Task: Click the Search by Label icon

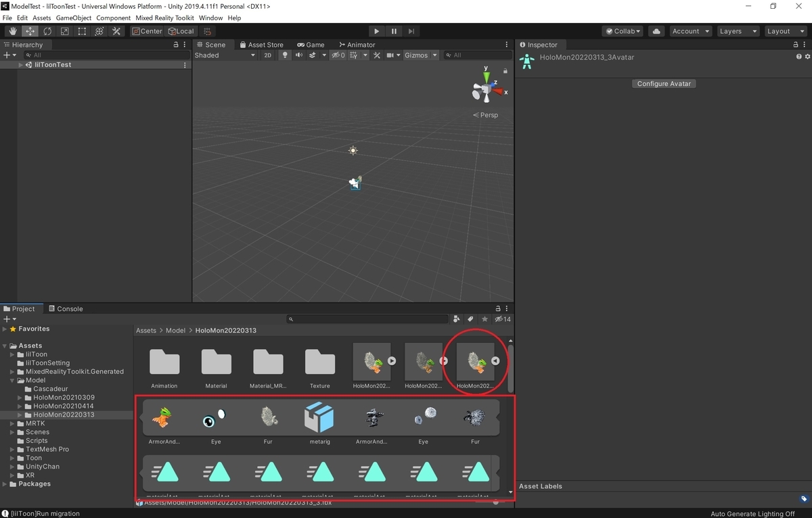Action: 470,319
